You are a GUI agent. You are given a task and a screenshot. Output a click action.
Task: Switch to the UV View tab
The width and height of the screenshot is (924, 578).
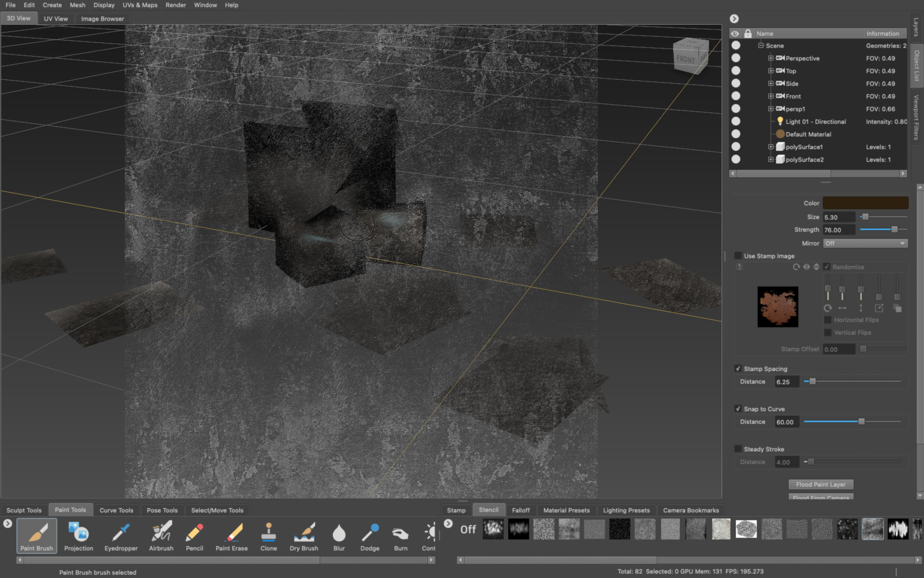[56, 19]
